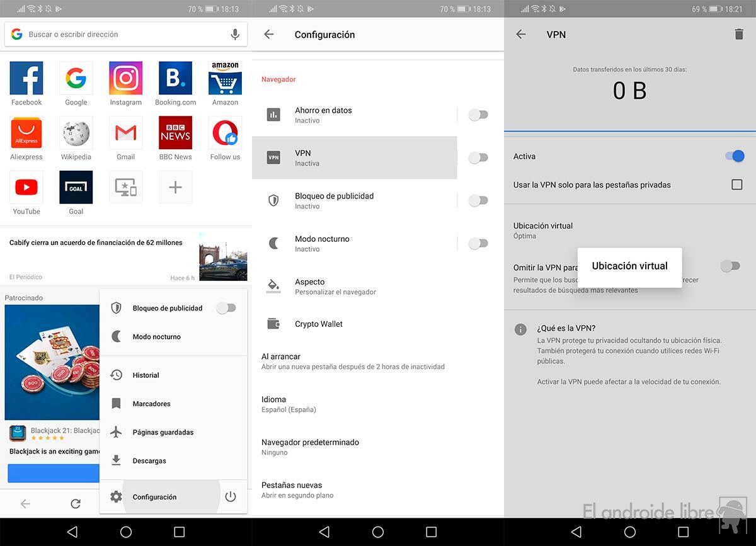The image size is (756, 546).
Task: Open the YouTube speed dial shortcut
Action: click(x=26, y=187)
